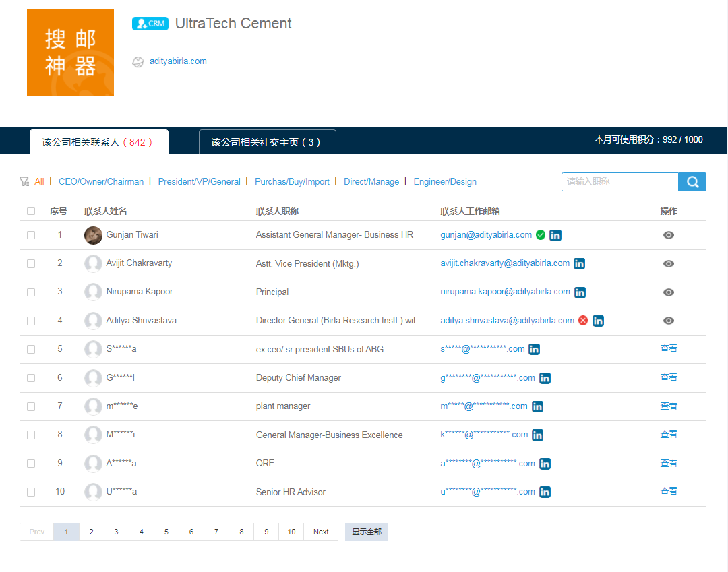The image size is (728, 572).
Task: Open Gunjan Tiwari's LinkedIn icon
Action: (x=555, y=235)
